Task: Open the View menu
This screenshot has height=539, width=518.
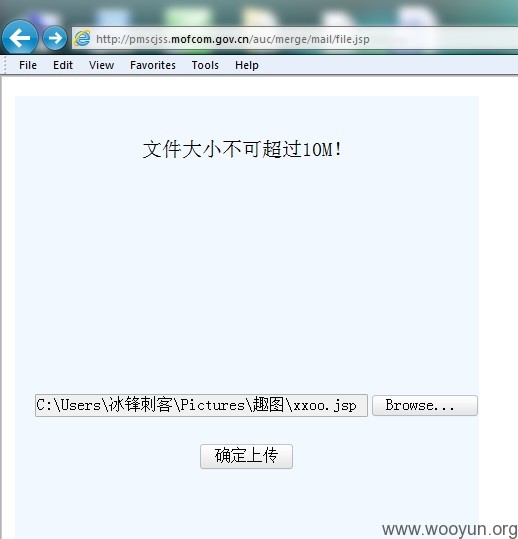Action: coord(101,65)
